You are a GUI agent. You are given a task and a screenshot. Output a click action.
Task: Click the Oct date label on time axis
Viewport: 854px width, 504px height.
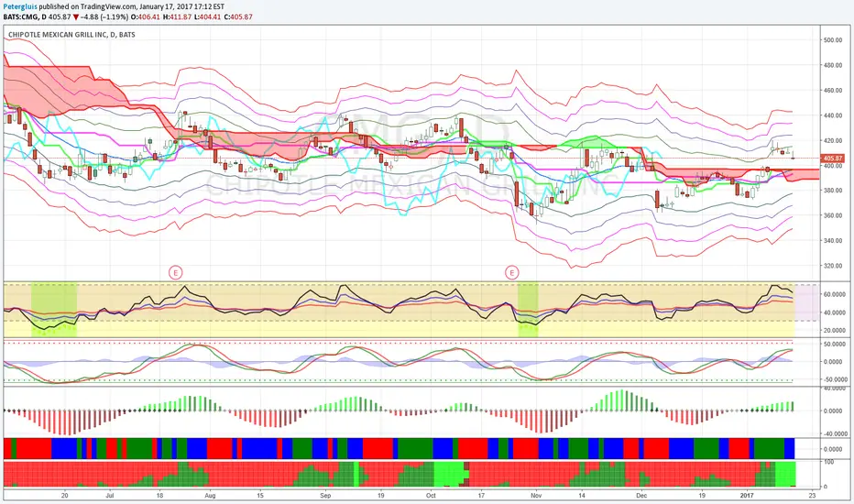[x=431, y=495]
